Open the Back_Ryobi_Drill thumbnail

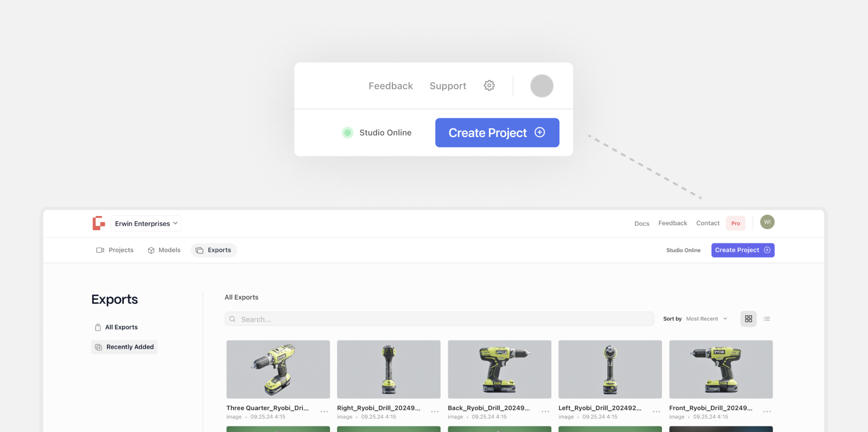[499, 370]
